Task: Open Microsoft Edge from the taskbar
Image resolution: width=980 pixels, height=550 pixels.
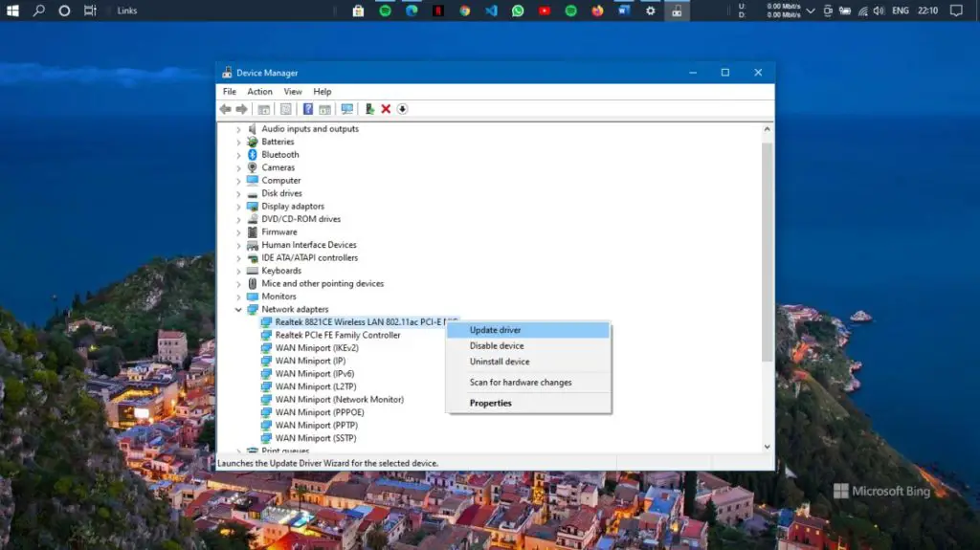Action: coord(412,11)
